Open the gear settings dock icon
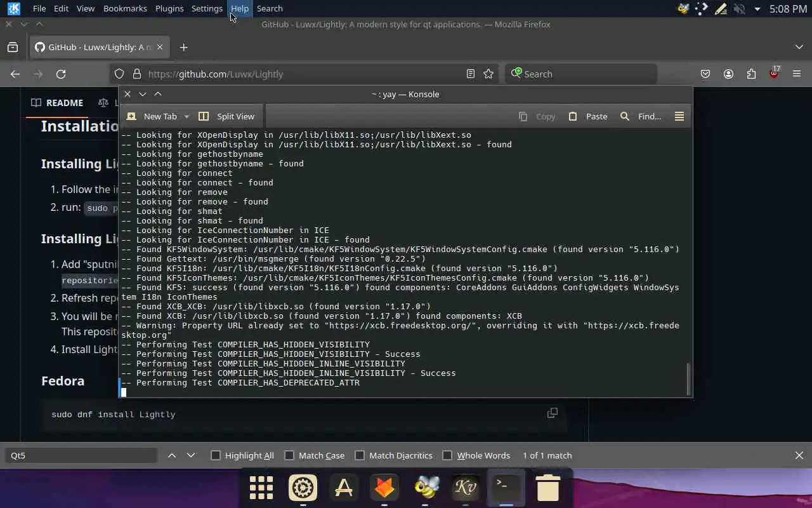812x508 pixels. coord(303,488)
